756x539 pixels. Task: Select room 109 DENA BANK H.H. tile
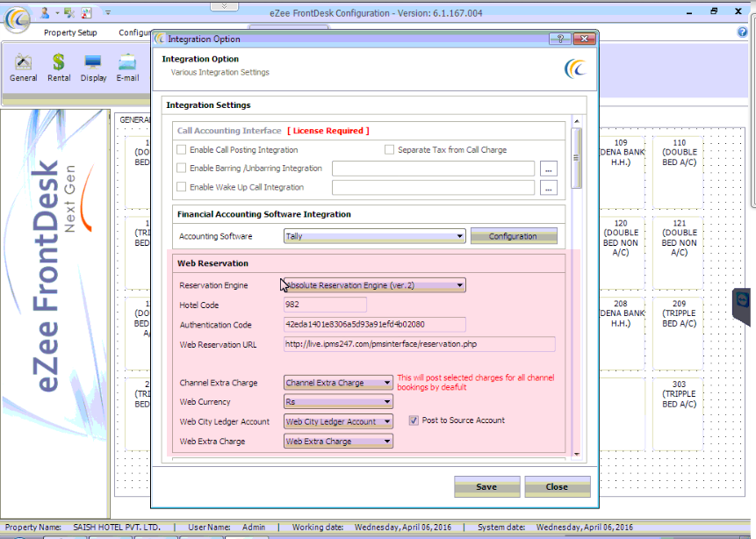click(x=621, y=172)
